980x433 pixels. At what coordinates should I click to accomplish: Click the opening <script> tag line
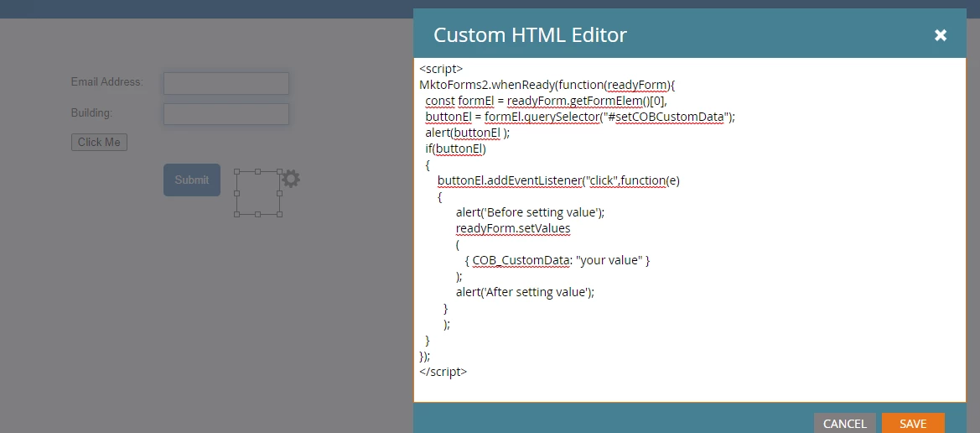[441, 69]
